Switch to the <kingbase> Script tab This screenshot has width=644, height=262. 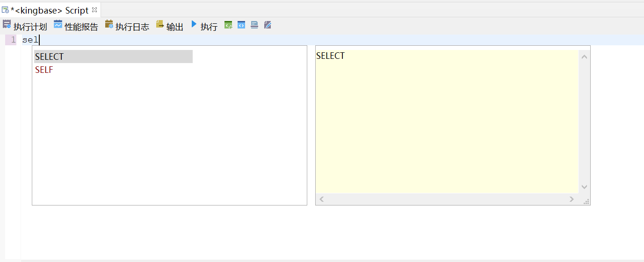tap(49, 10)
